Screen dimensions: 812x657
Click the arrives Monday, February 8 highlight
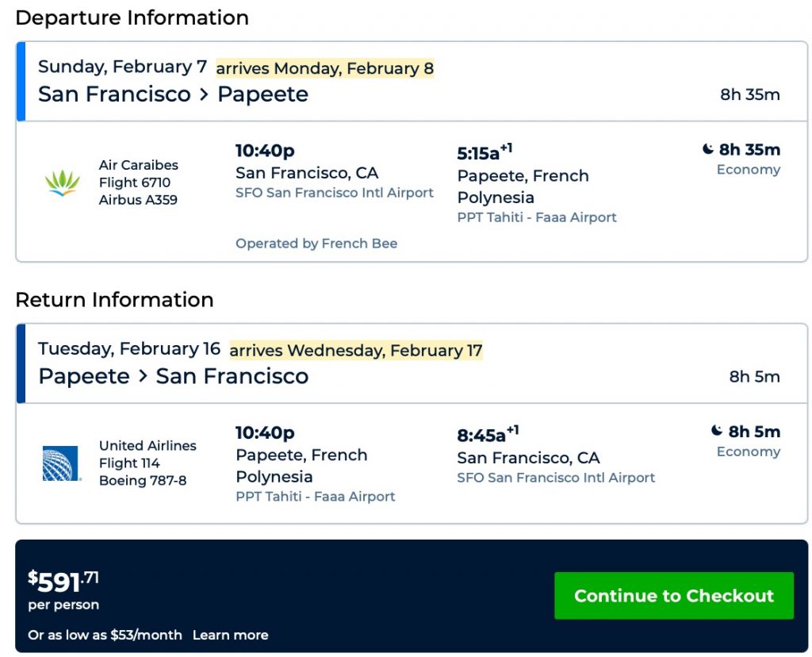point(325,68)
